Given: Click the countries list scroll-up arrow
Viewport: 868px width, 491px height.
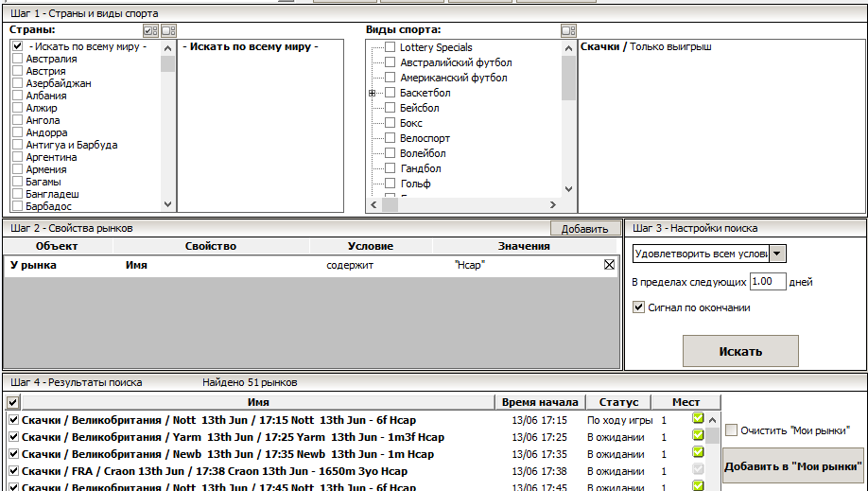Looking at the screenshot, I should click(167, 47).
